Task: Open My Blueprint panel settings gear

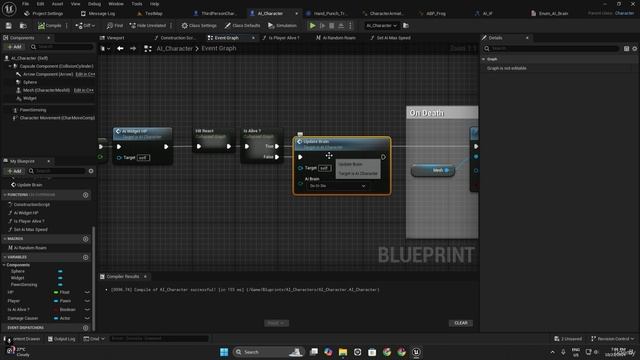Action: point(91,171)
